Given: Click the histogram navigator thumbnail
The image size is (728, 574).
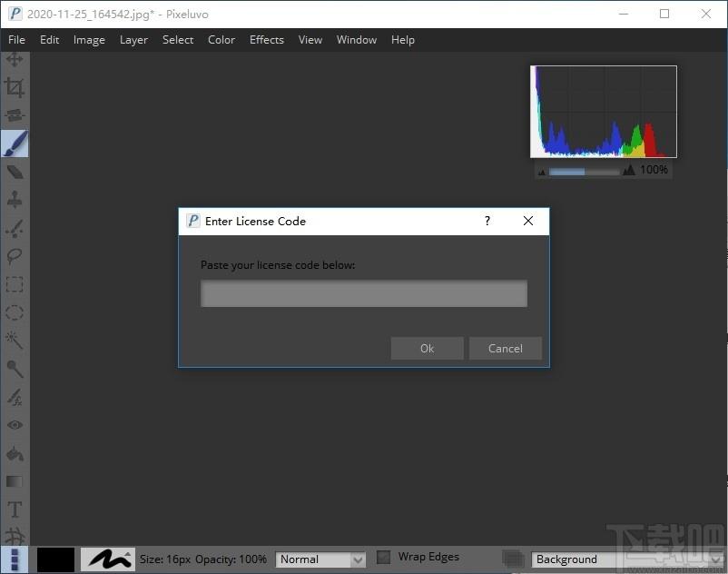Looking at the screenshot, I should point(604,112).
